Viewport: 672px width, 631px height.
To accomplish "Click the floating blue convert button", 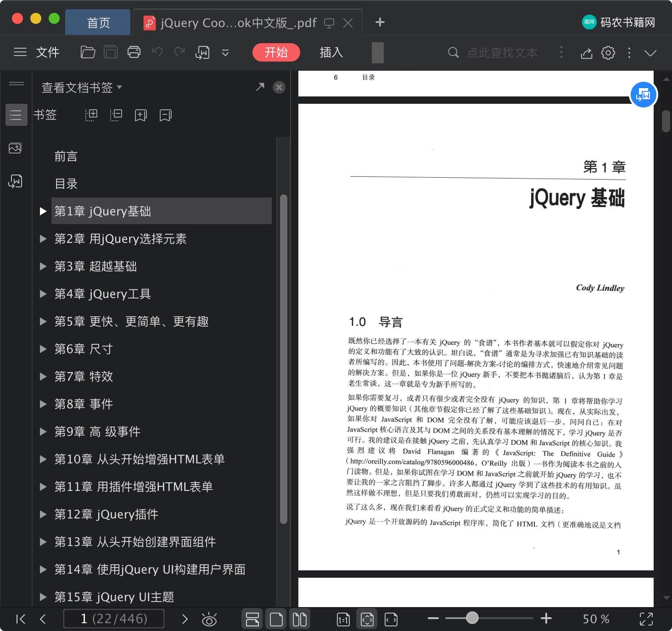I will tap(644, 95).
